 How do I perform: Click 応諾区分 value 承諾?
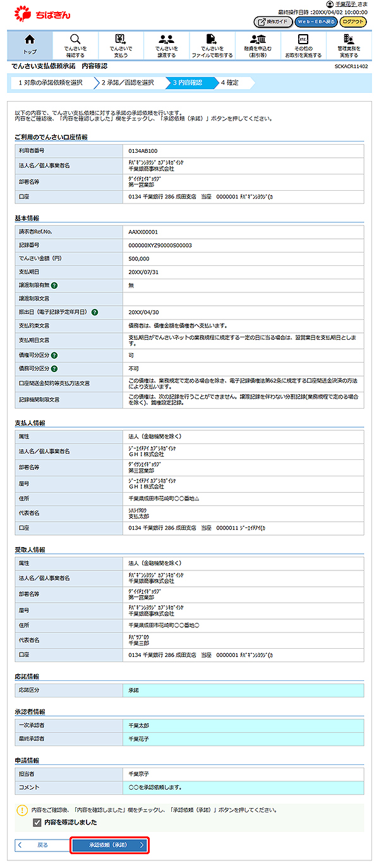tap(134, 690)
